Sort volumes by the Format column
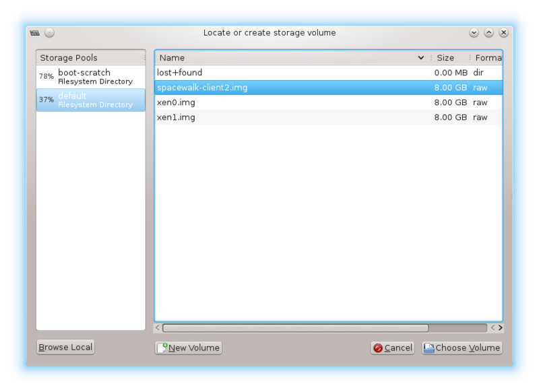The image size is (539, 392). [486, 58]
